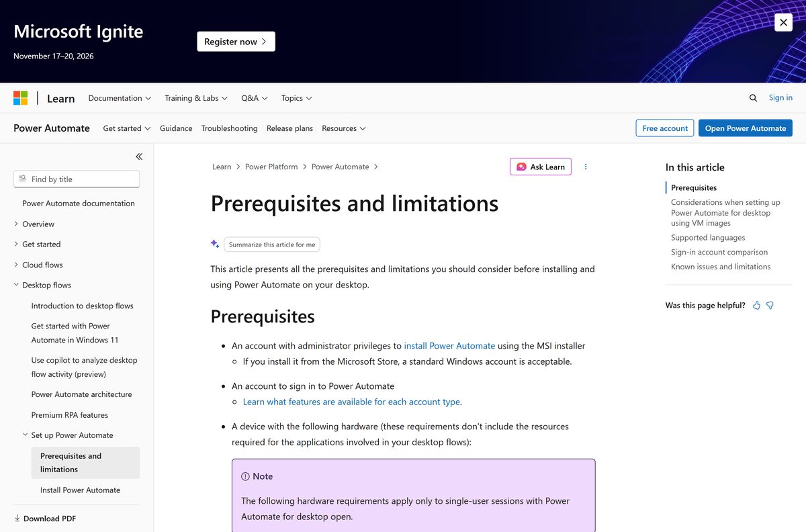Viewport: 806px width, 532px height.
Task: Click the Power Automate breadcrumb
Action: click(x=341, y=167)
